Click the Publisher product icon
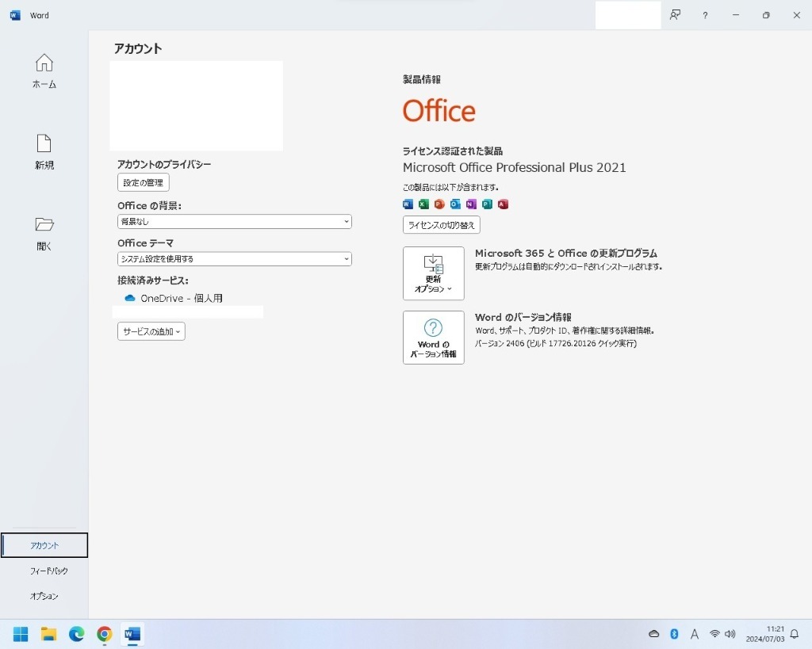The image size is (812, 649). click(487, 204)
